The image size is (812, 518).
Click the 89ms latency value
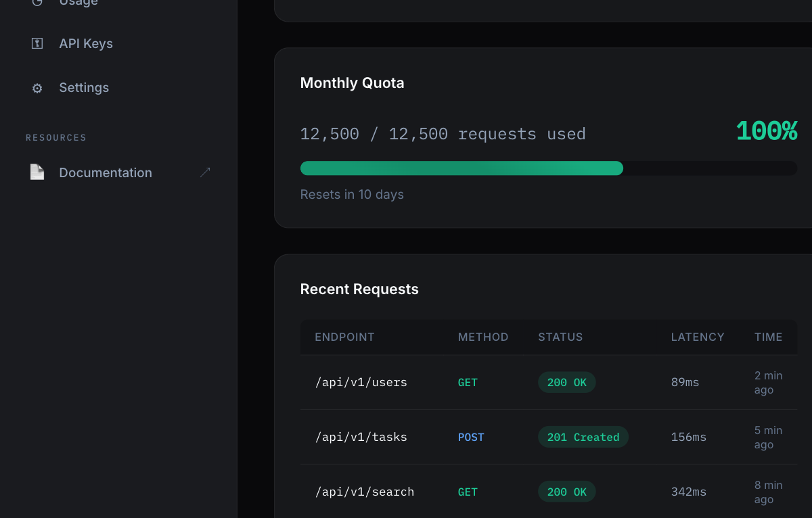coord(685,383)
